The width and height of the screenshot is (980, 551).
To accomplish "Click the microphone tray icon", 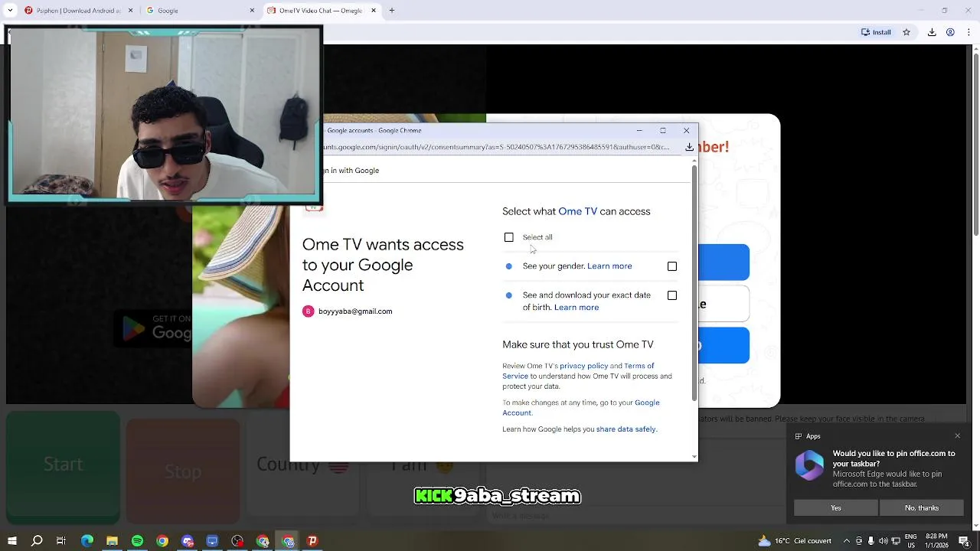I will point(871,541).
